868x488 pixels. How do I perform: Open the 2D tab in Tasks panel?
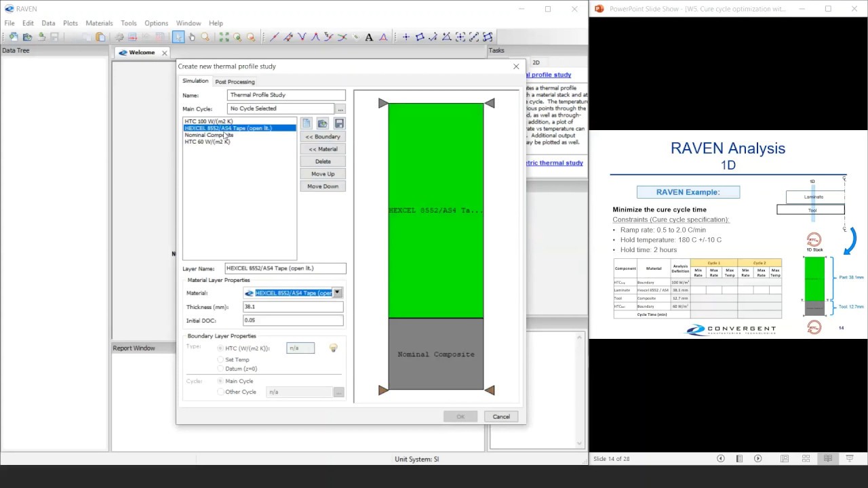click(x=536, y=62)
